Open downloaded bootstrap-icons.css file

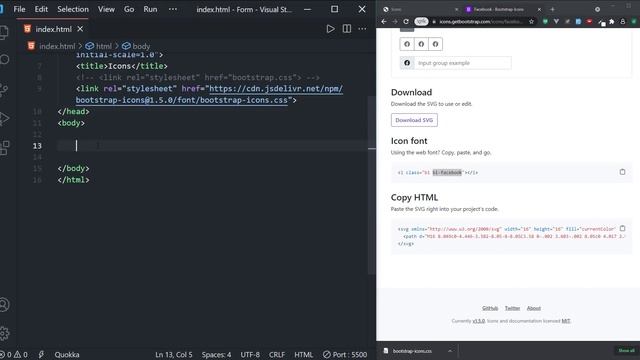tap(412, 351)
